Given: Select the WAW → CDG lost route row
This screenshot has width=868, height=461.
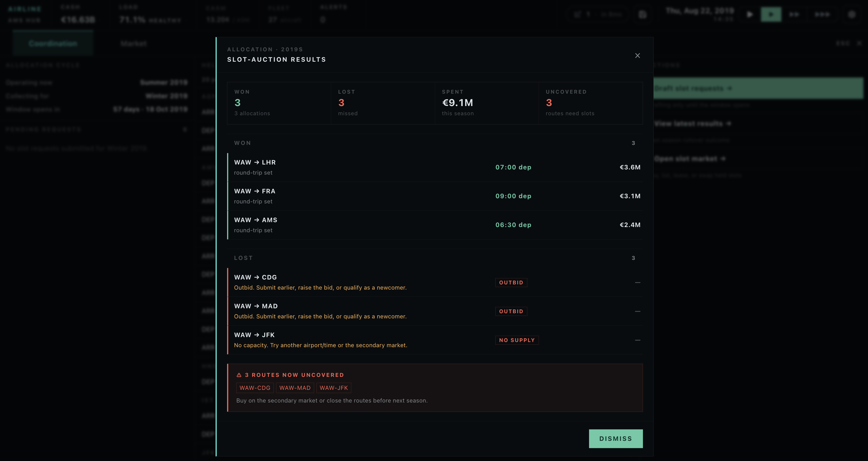Looking at the screenshot, I should pyautogui.click(x=435, y=282).
